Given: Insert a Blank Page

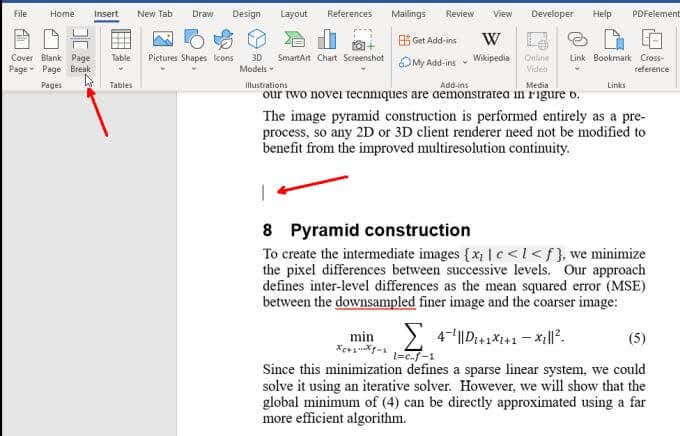Looking at the screenshot, I should [51, 51].
